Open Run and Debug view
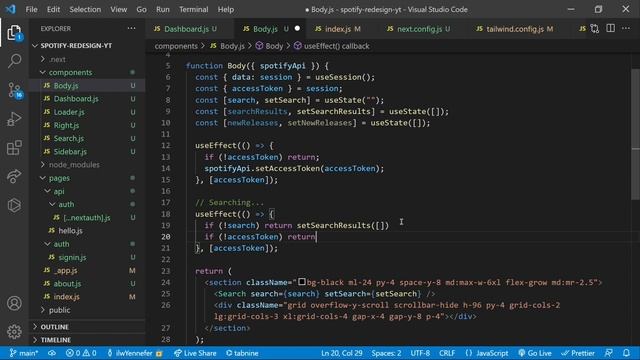This screenshot has height=360, width=640. pos(14,119)
